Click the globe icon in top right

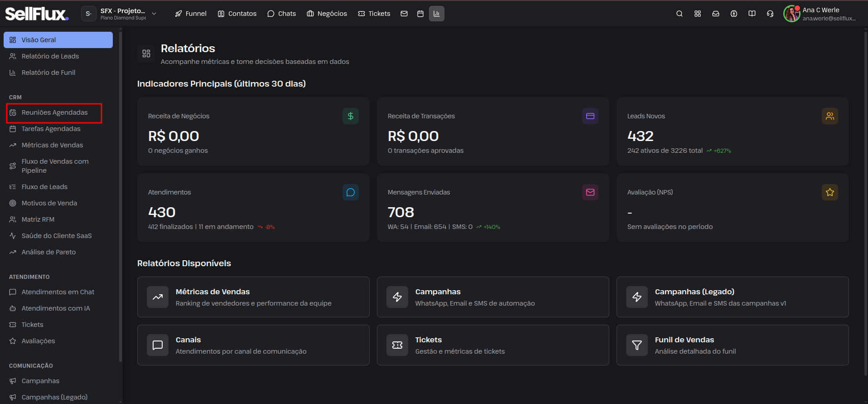pos(734,14)
